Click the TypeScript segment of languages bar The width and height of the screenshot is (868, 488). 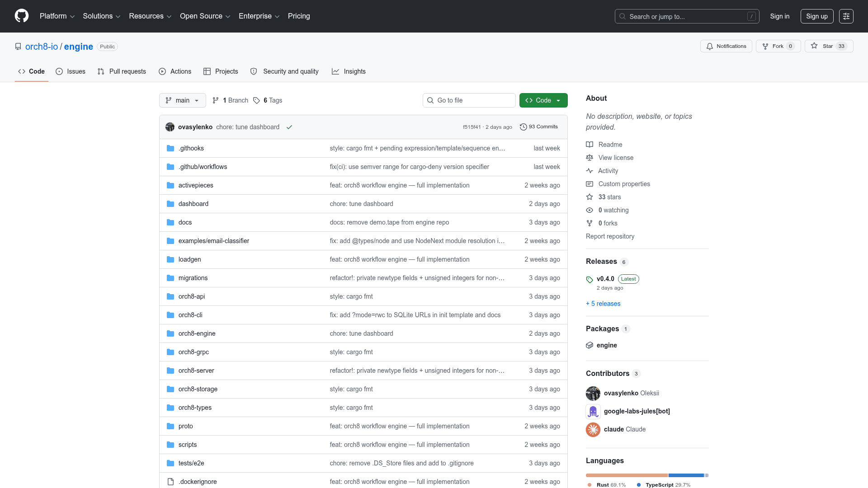(x=686, y=475)
